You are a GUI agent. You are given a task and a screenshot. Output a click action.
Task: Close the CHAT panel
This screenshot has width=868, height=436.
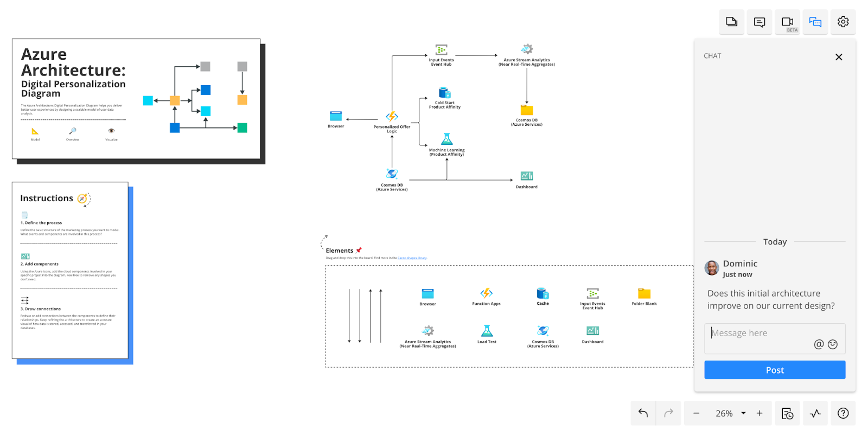[839, 57]
